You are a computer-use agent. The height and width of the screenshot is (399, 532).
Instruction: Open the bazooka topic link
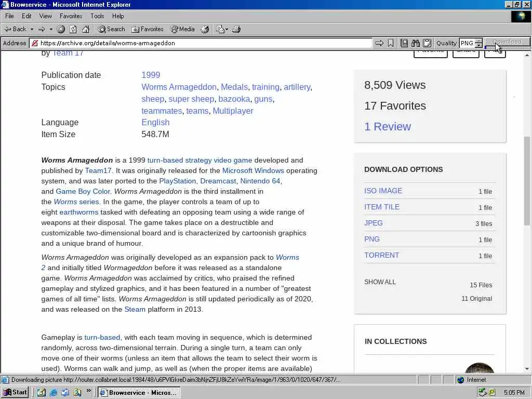click(234, 99)
